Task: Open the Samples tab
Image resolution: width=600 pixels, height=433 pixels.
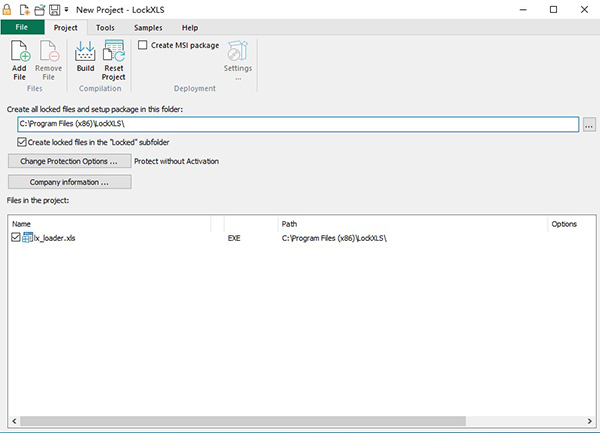Action: [148, 28]
